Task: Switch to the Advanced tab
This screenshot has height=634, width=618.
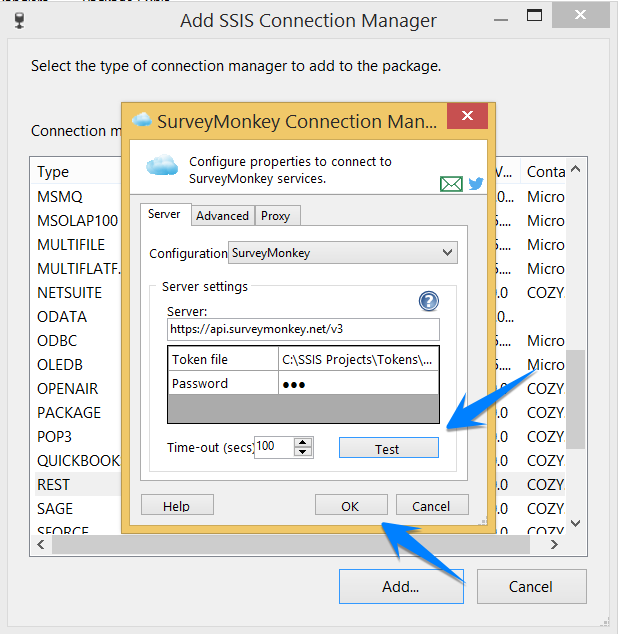Action: click(222, 216)
